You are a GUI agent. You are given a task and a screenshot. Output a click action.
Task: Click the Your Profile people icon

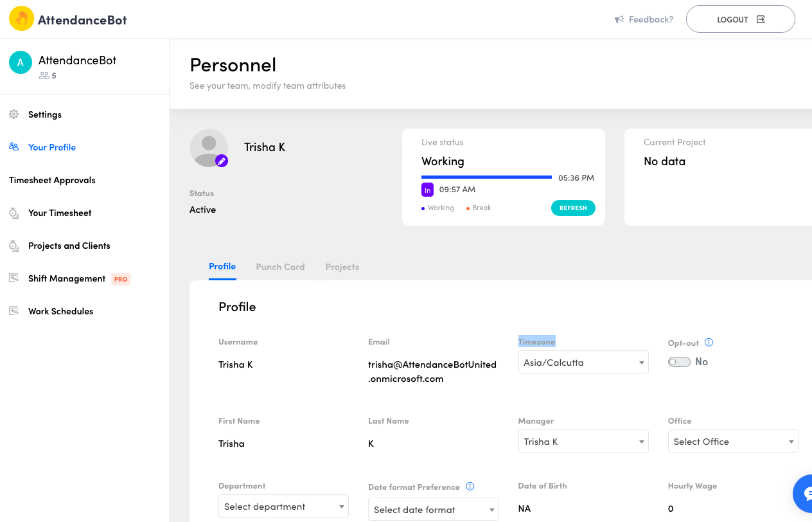coord(13,147)
